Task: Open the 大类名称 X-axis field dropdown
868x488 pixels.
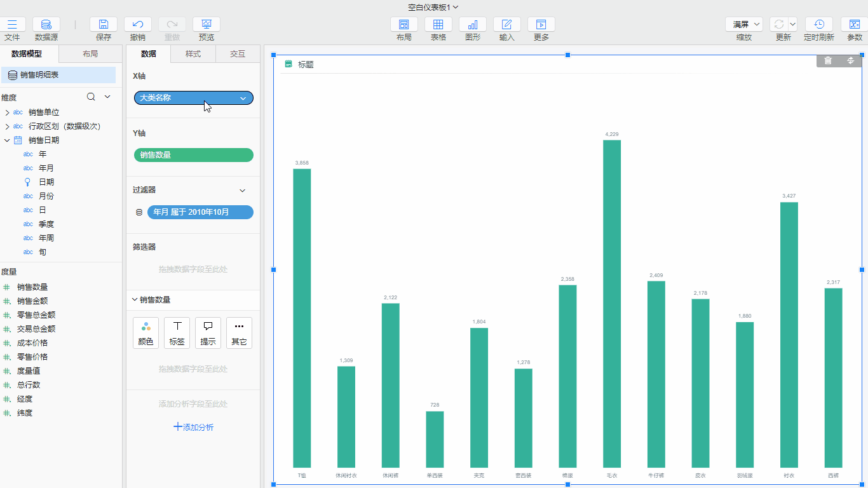Action: tap(243, 98)
